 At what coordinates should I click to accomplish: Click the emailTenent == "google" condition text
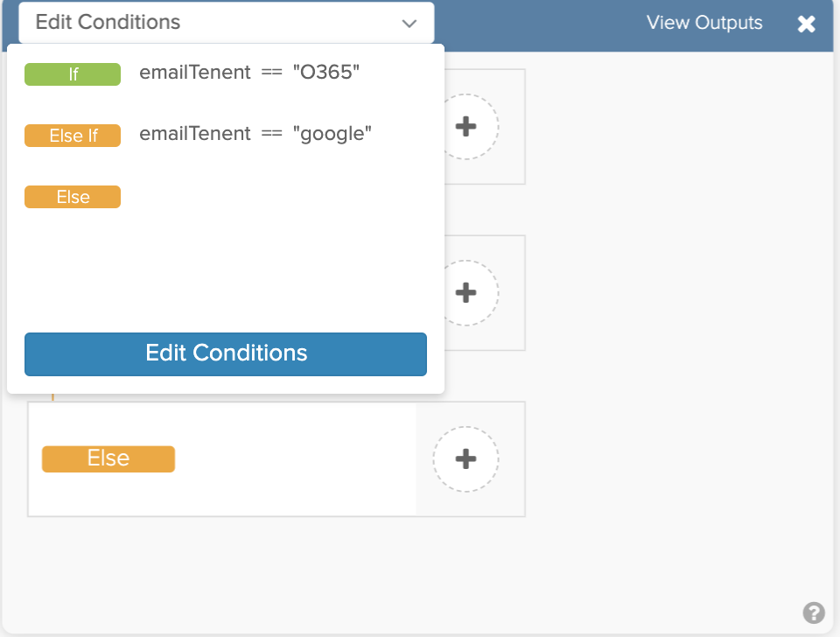(x=254, y=134)
